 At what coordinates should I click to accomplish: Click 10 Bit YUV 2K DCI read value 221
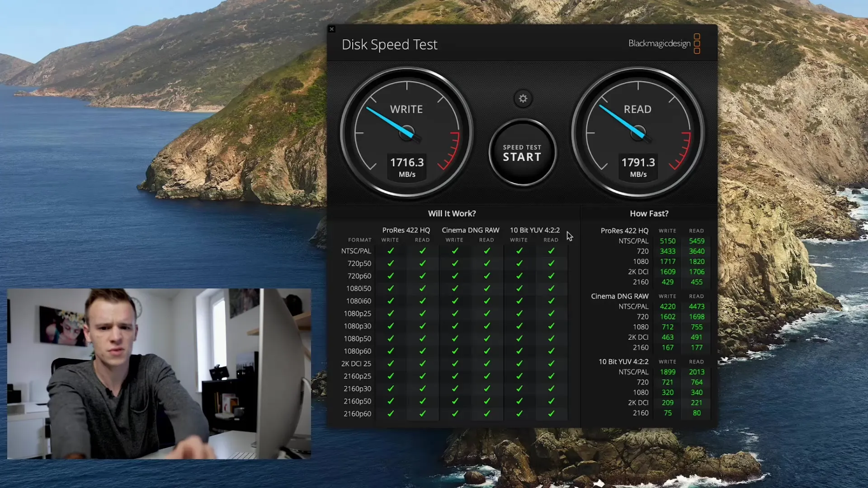tap(697, 403)
